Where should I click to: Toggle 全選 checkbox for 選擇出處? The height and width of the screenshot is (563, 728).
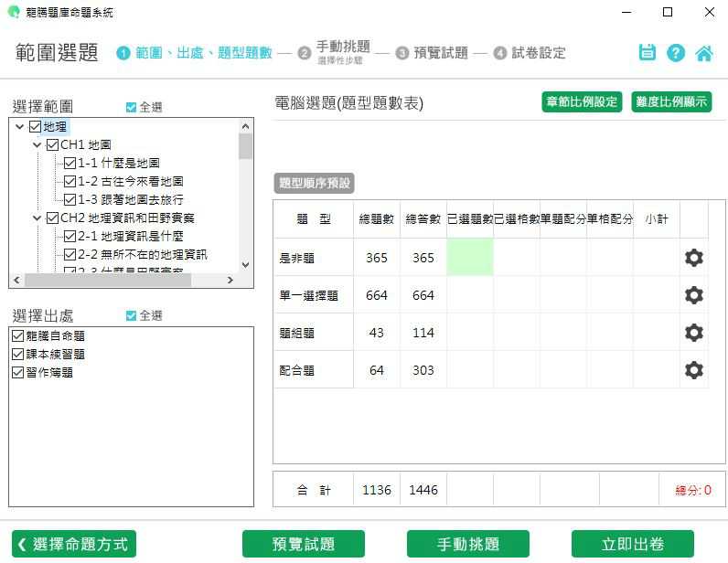pos(131,315)
